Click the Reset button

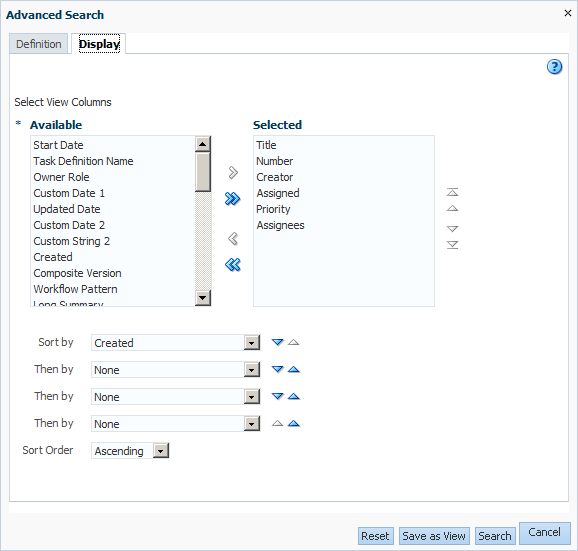pyautogui.click(x=375, y=536)
